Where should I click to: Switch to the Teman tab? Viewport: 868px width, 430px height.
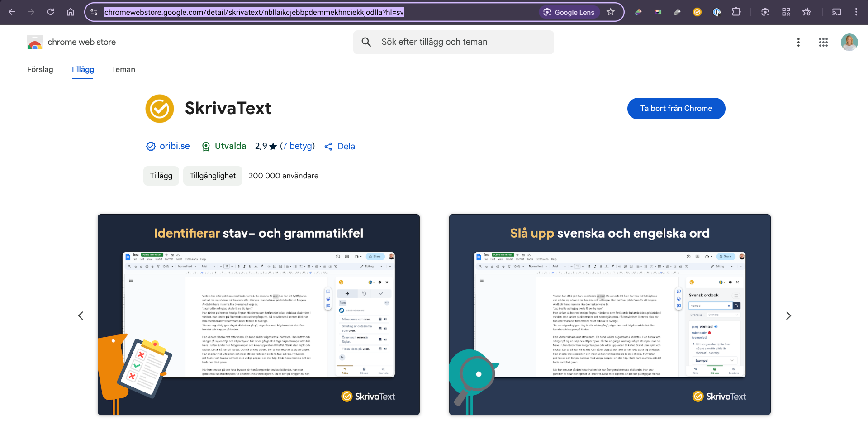[123, 69]
